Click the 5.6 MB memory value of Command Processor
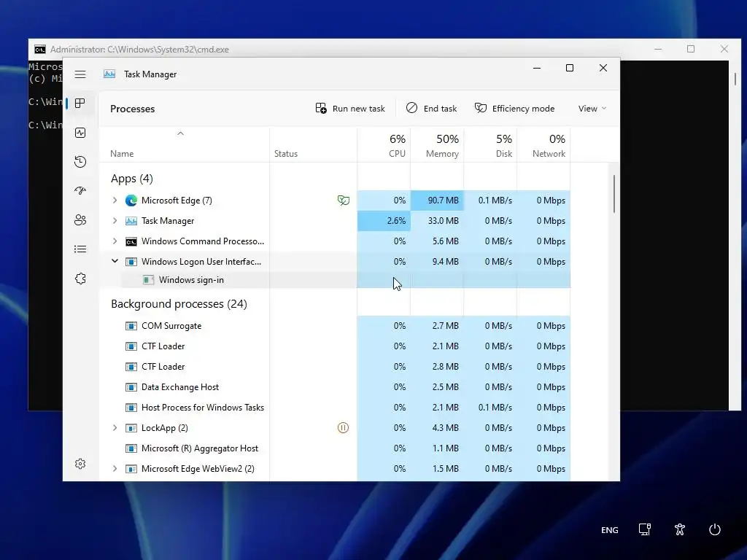This screenshot has width=747, height=560. (446, 241)
